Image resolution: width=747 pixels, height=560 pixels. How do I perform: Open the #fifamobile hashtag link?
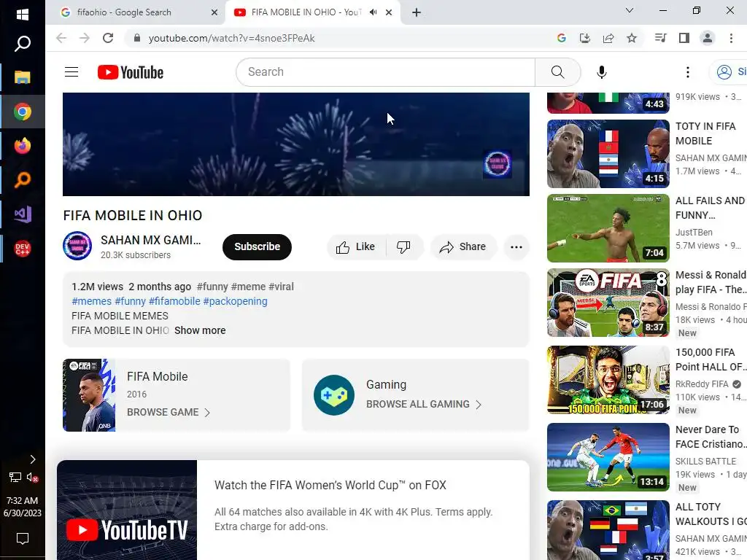pyautogui.click(x=174, y=301)
